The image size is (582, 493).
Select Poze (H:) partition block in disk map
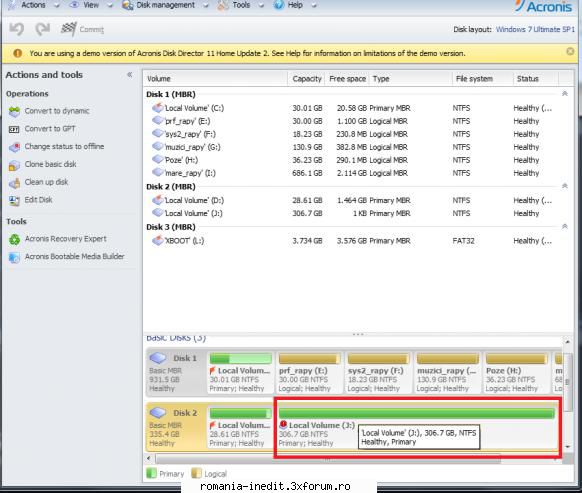(516, 372)
